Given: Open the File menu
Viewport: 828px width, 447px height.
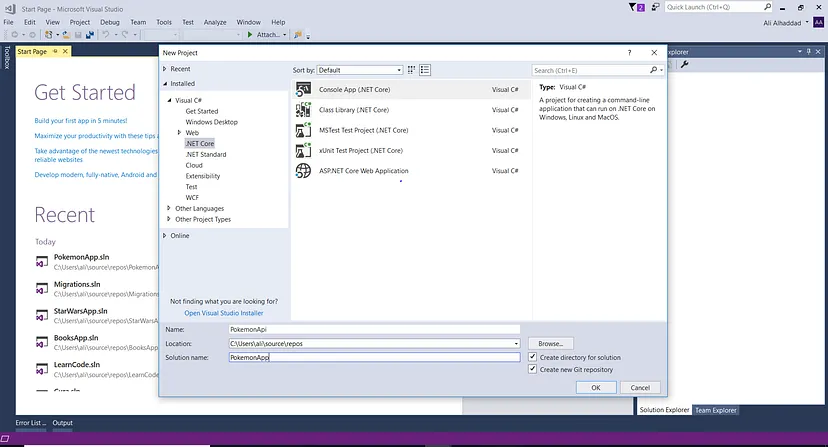Looking at the screenshot, I should [8, 22].
